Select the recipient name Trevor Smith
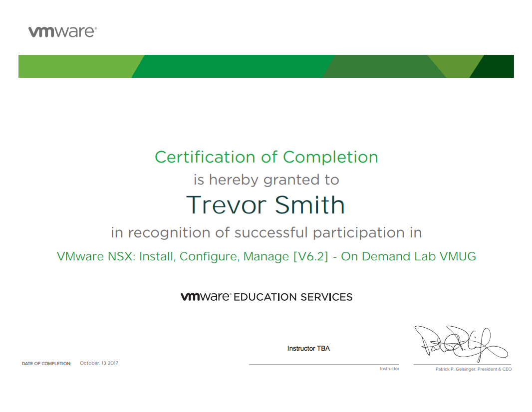The image size is (532, 412). click(x=266, y=205)
